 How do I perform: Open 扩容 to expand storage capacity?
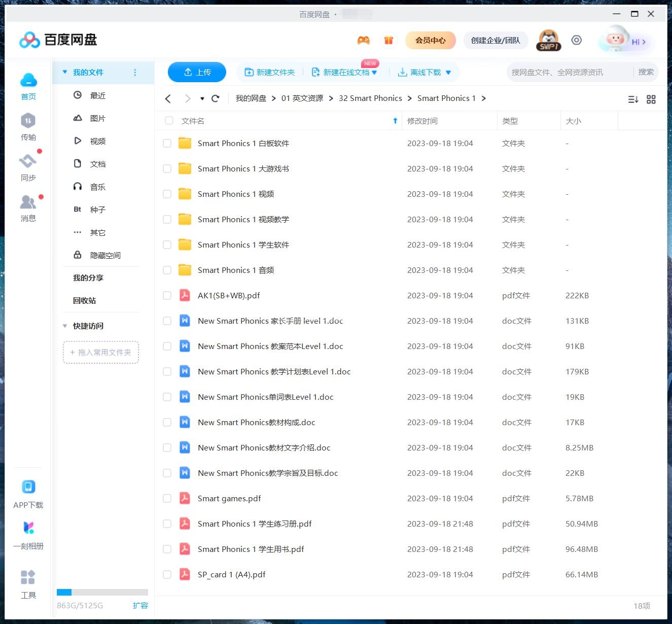click(x=140, y=605)
